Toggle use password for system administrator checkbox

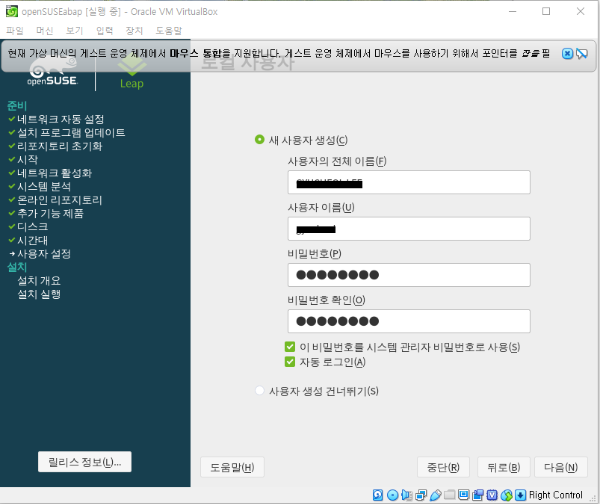pos(290,347)
